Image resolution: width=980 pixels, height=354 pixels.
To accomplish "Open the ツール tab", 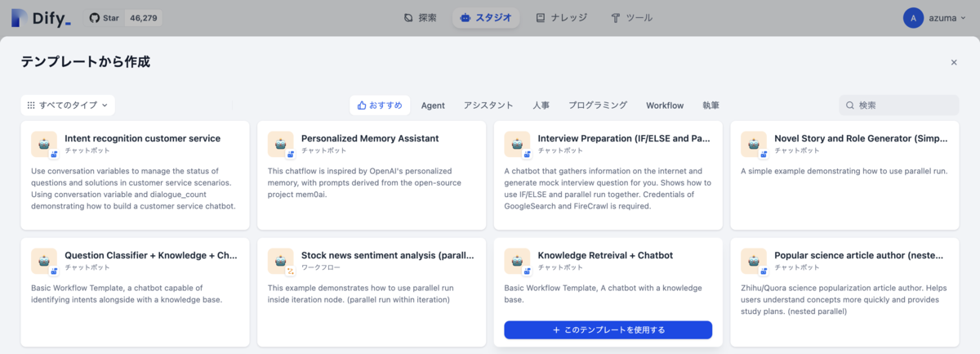I will [x=631, y=17].
